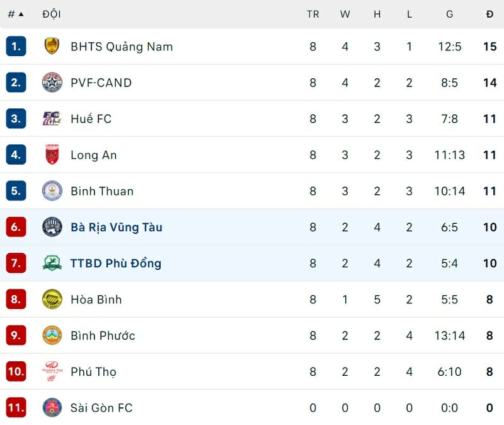
Task: Sort by the G goals column header
Action: coord(449,14)
